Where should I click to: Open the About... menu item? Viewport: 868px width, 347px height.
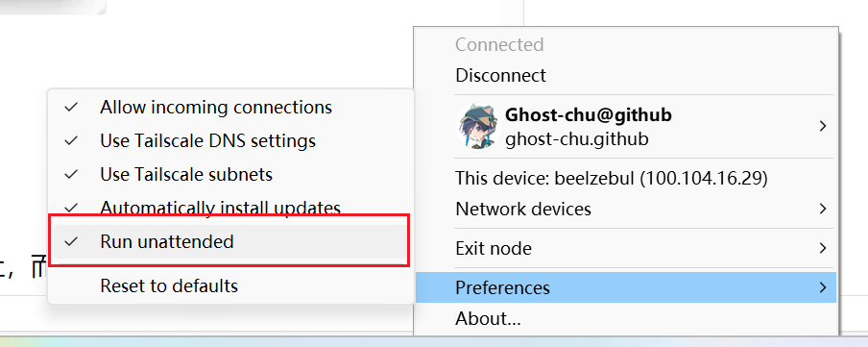coord(625,319)
